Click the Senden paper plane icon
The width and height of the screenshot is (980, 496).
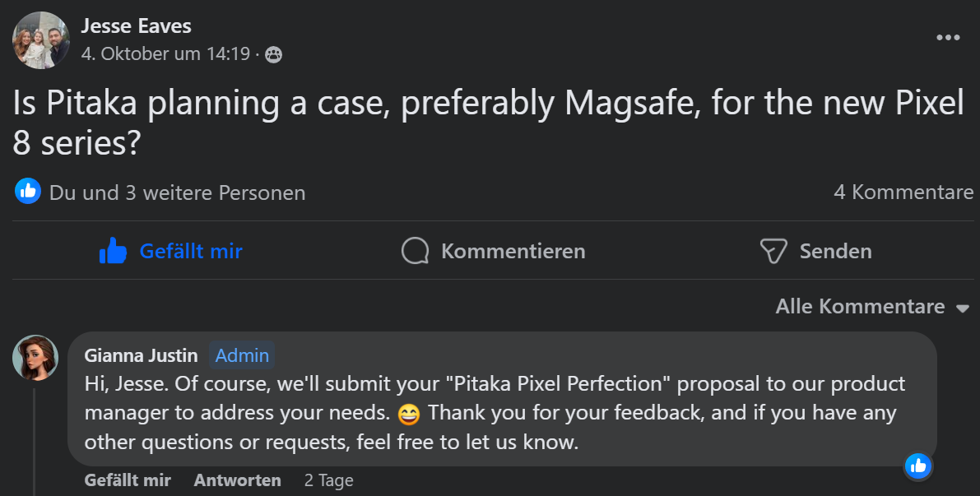point(773,251)
